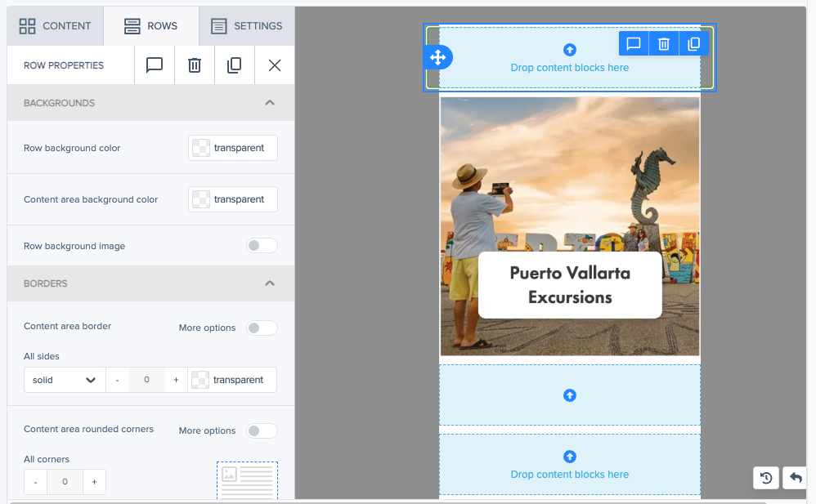This screenshot has width=816, height=504.
Task: Duplicate the selected row via canvas toolbar
Action: (693, 43)
